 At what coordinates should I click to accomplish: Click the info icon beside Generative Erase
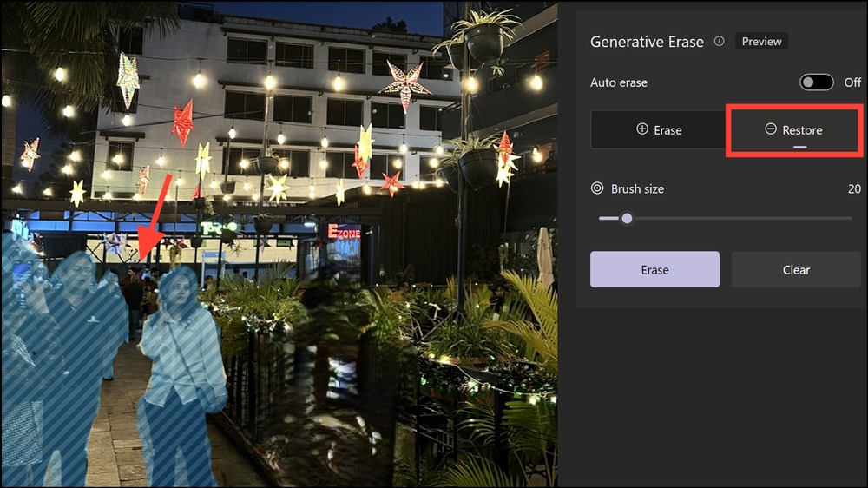719,41
